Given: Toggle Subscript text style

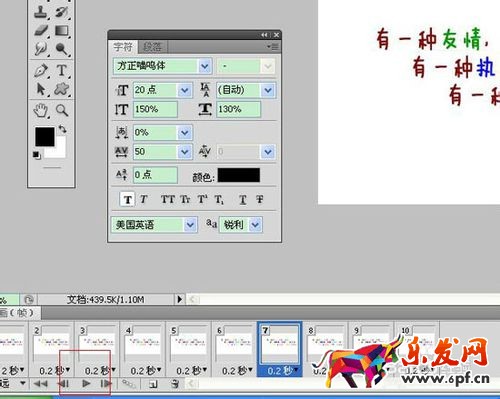Looking at the screenshot, I should click(219, 199).
